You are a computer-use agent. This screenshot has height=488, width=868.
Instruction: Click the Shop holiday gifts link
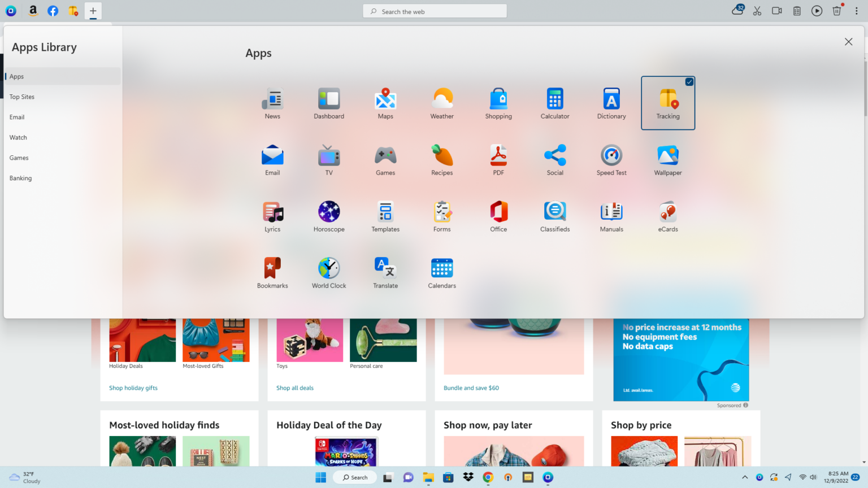133,388
